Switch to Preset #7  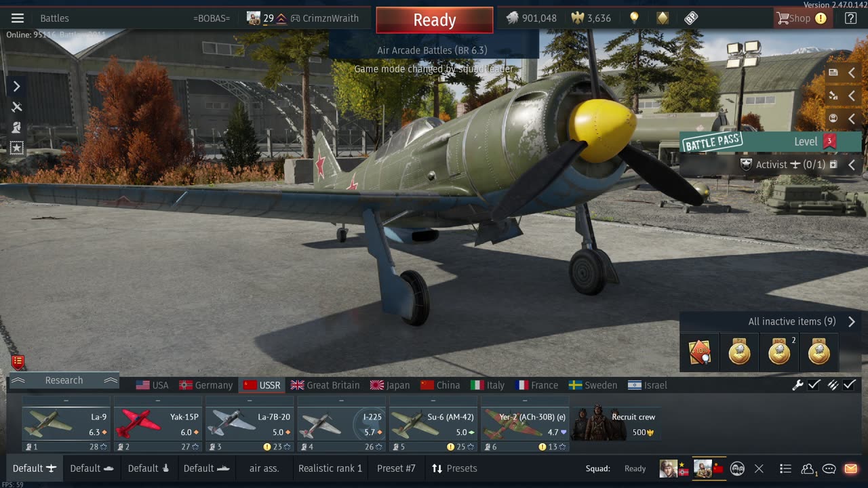point(396,468)
